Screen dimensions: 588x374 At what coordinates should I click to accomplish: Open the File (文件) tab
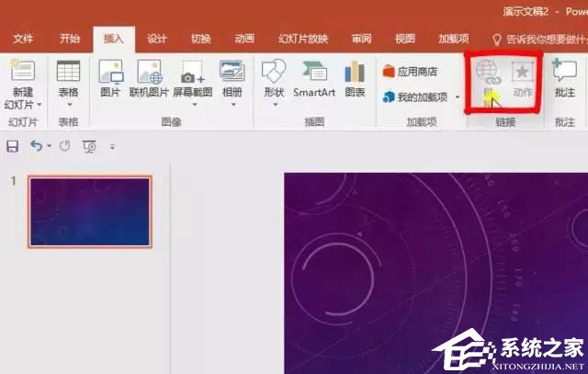click(23, 39)
